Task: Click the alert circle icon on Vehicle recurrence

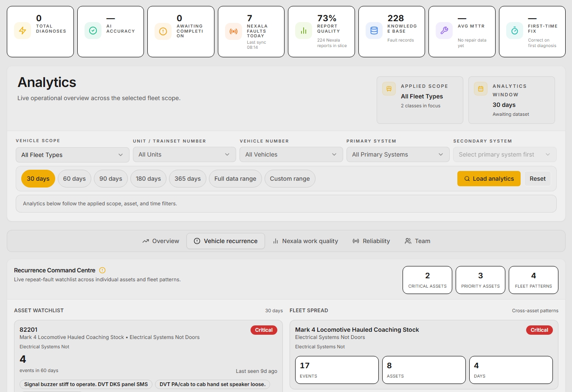Action: click(197, 241)
